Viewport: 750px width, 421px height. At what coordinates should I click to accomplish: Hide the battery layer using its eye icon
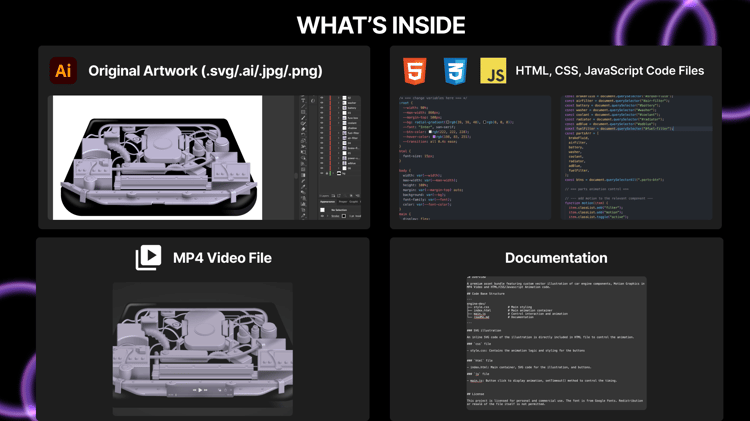(322, 108)
